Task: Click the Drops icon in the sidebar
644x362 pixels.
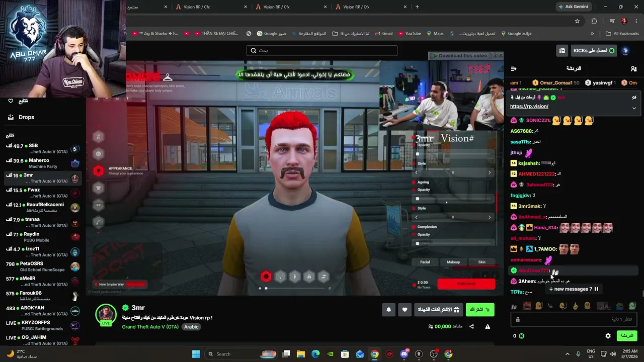Action: (11, 117)
